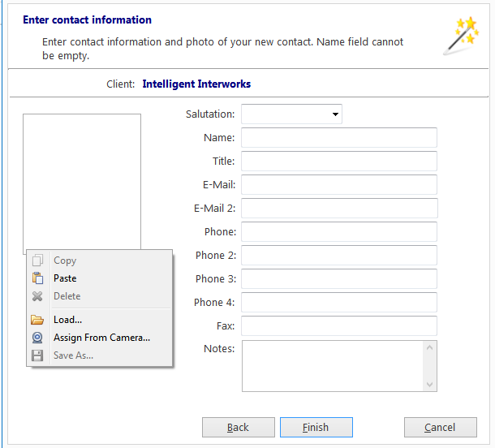Click the empty contact photo box
The image size is (495, 448).
pos(82,182)
